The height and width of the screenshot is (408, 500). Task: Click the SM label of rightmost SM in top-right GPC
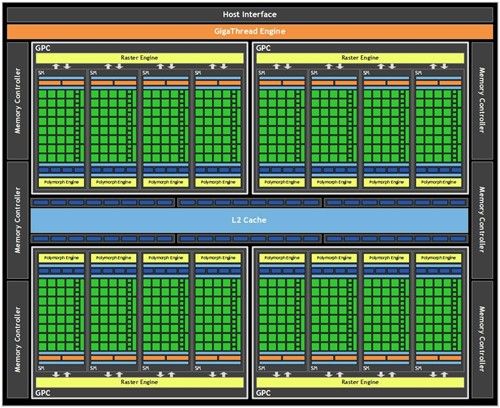click(x=419, y=73)
